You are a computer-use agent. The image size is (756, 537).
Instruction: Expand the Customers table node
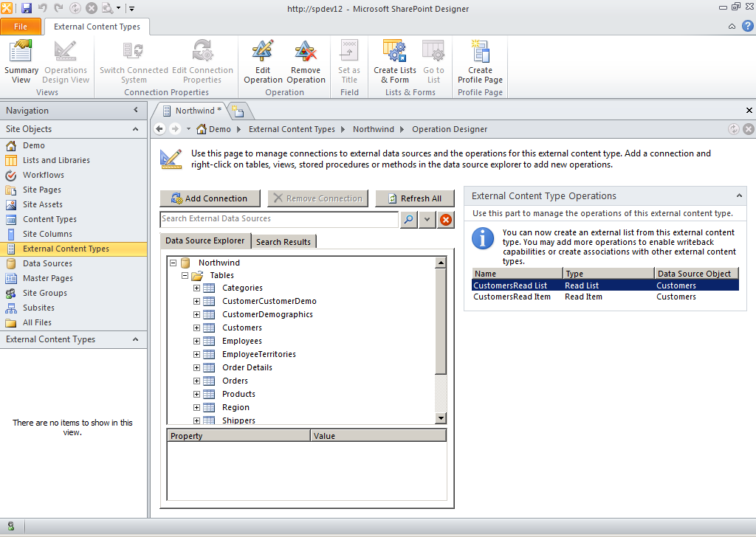[x=196, y=328]
